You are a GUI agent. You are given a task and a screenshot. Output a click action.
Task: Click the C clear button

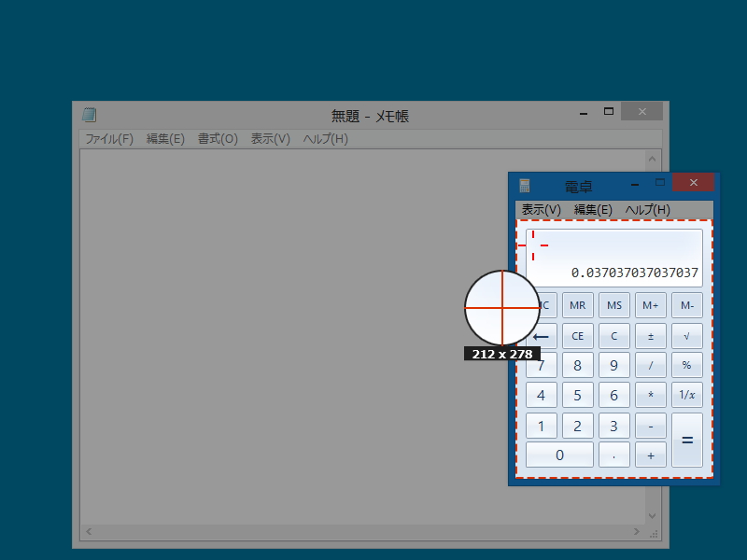pyautogui.click(x=614, y=336)
